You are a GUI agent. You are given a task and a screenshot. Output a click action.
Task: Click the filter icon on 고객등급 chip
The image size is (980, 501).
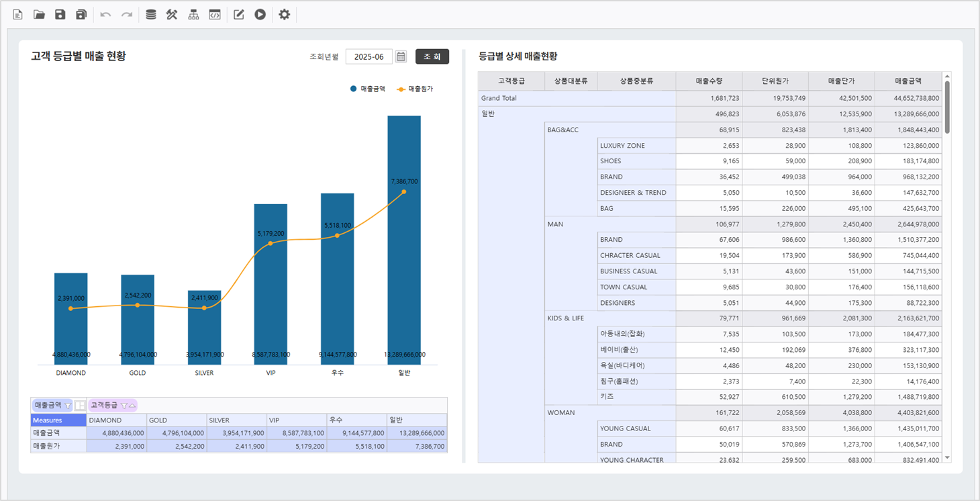click(x=124, y=406)
